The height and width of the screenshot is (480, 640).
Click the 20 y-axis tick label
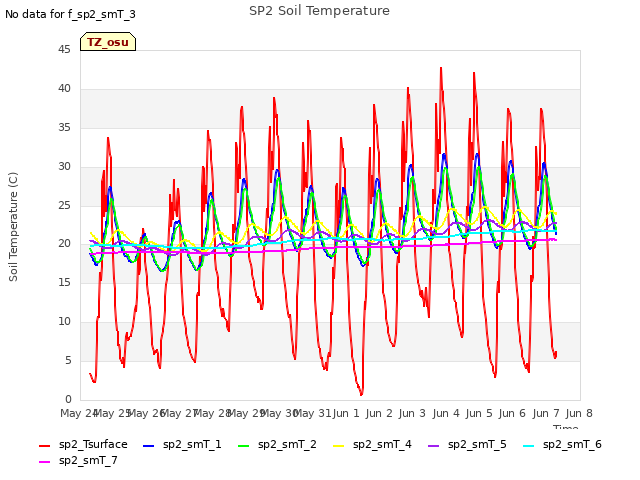pyautogui.click(x=64, y=244)
